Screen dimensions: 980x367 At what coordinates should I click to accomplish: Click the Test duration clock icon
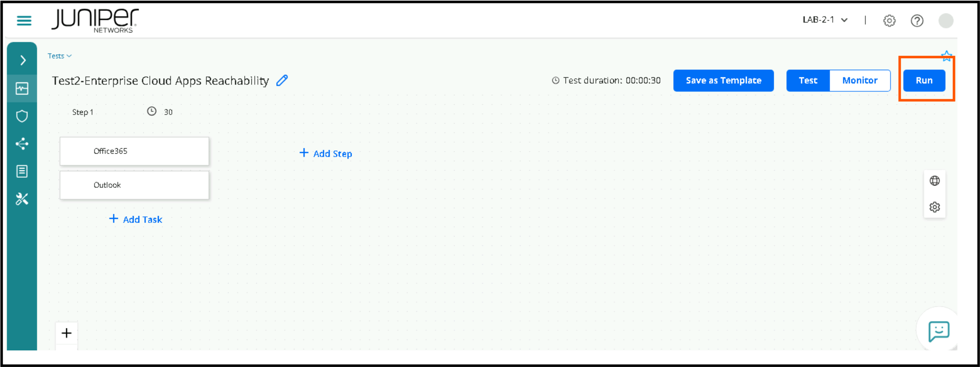[555, 80]
